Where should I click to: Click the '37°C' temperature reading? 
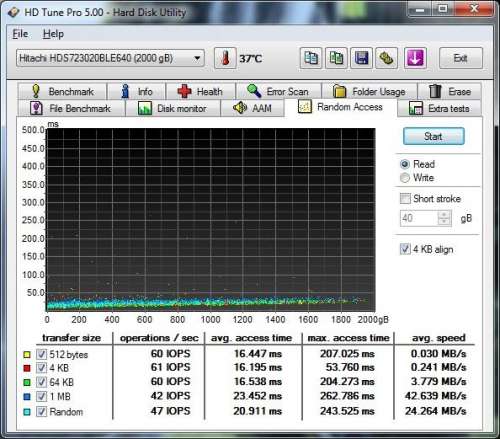[251, 59]
